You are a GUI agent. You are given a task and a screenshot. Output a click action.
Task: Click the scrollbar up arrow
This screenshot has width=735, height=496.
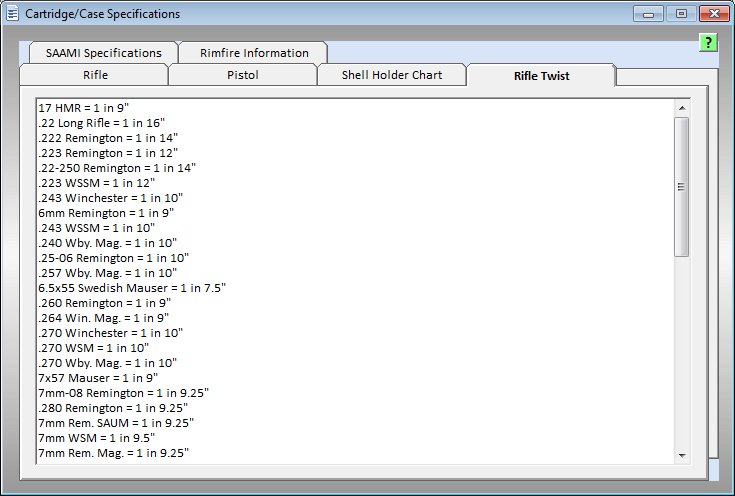click(x=681, y=108)
